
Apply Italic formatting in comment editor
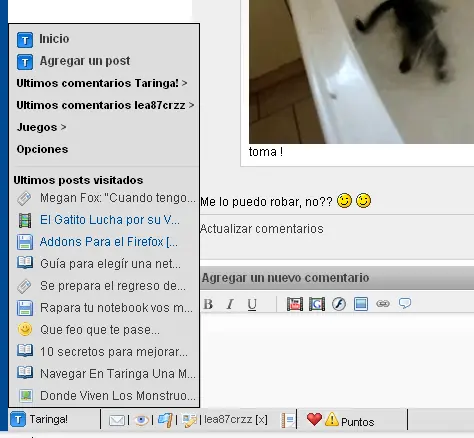(230, 304)
